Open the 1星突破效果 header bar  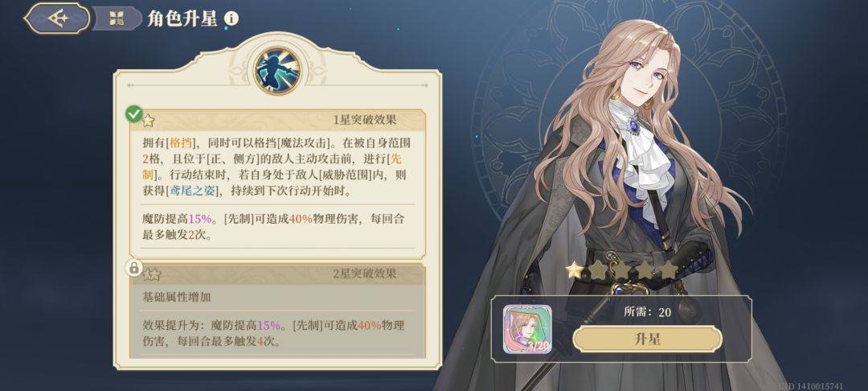pyautogui.click(x=277, y=120)
